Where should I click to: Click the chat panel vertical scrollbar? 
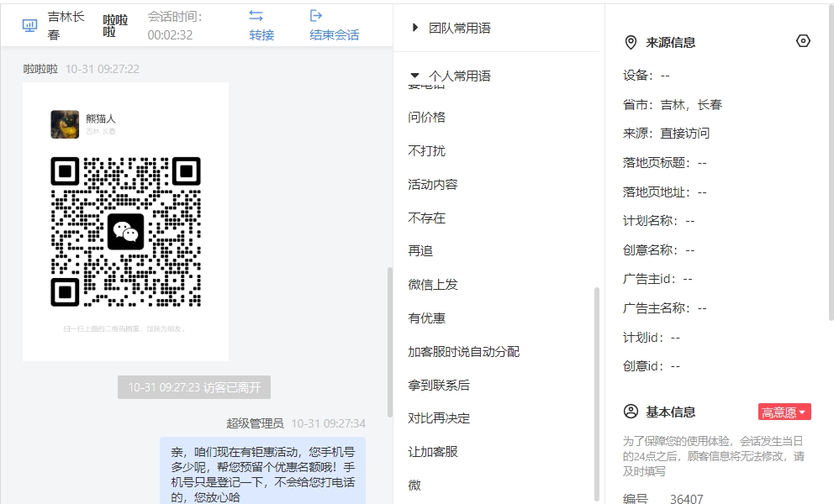click(390, 342)
